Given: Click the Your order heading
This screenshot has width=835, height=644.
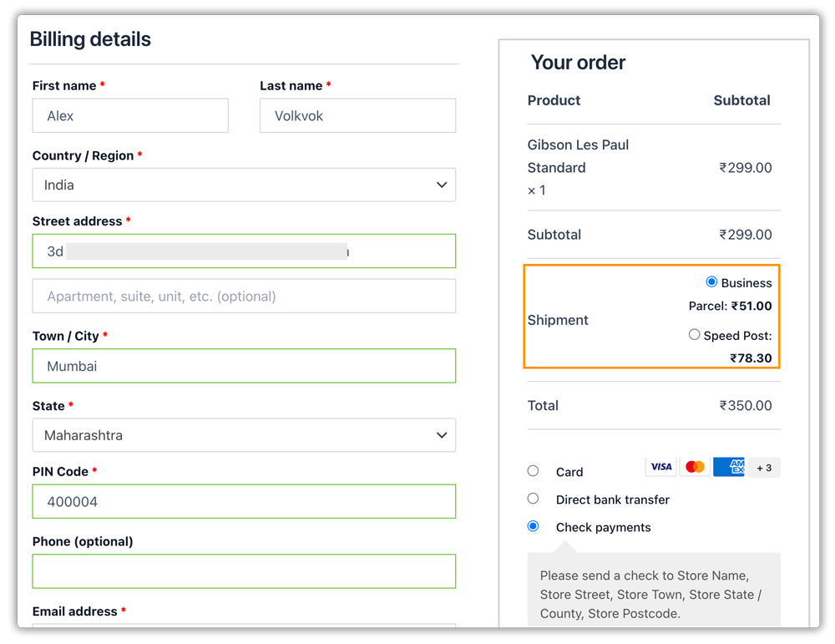Looking at the screenshot, I should [578, 63].
